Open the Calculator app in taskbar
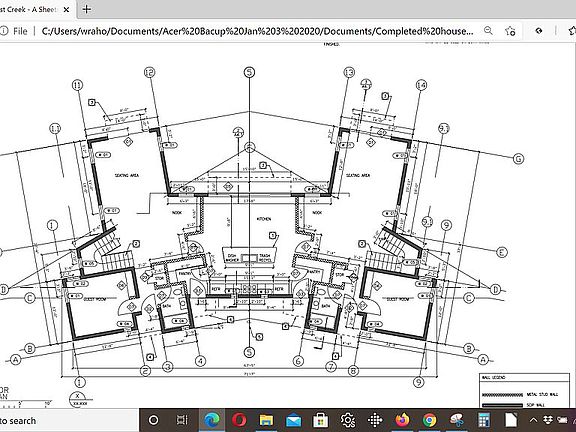This screenshot has height=432, width=576. [484, 420]
